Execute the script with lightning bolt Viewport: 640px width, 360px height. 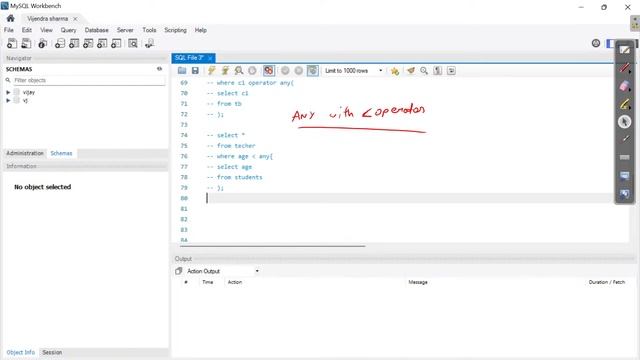click(x=211, y=71)
